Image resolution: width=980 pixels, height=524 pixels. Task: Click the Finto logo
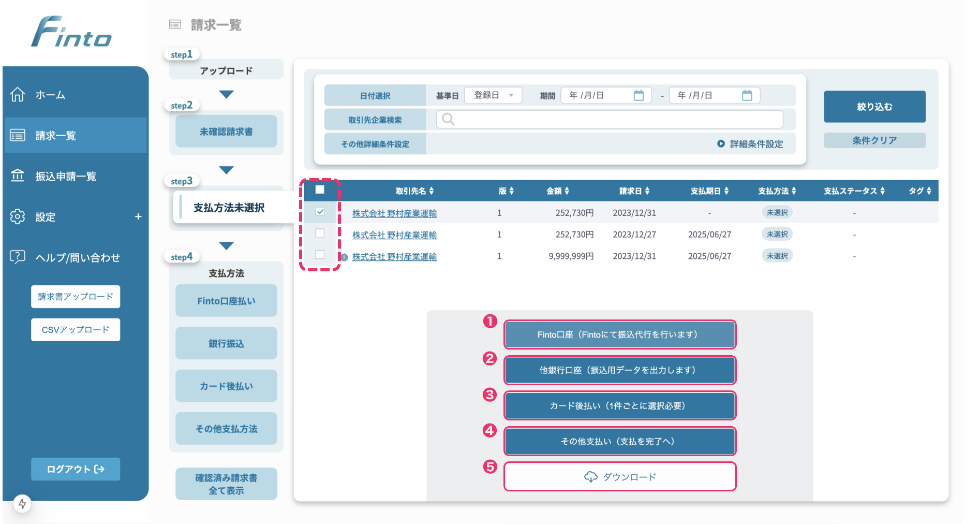pyautogui.click(x=71, y=32)
